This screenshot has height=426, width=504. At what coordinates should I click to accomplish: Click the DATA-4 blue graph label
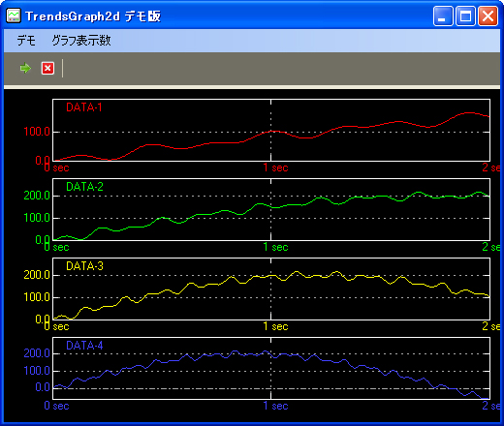coord(84,346)
